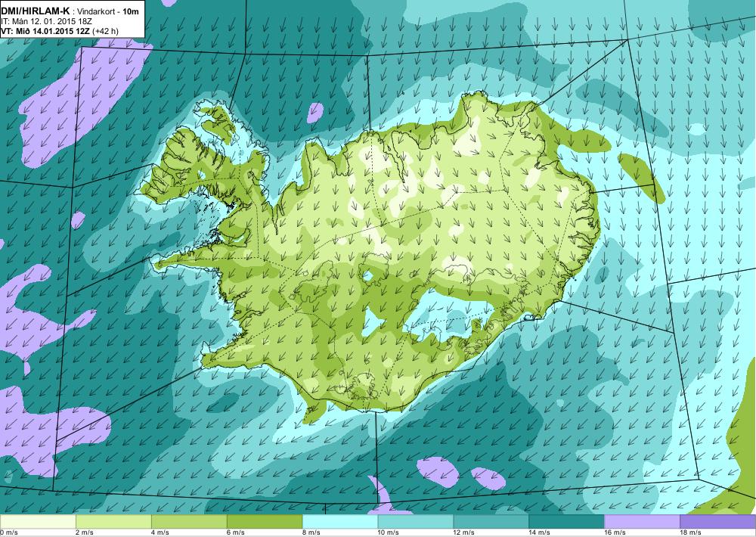Screen dimensions: 756x537
Task: Click the "16 m/s" legend label
Action: pyautogui.click(x=615, y=532)
